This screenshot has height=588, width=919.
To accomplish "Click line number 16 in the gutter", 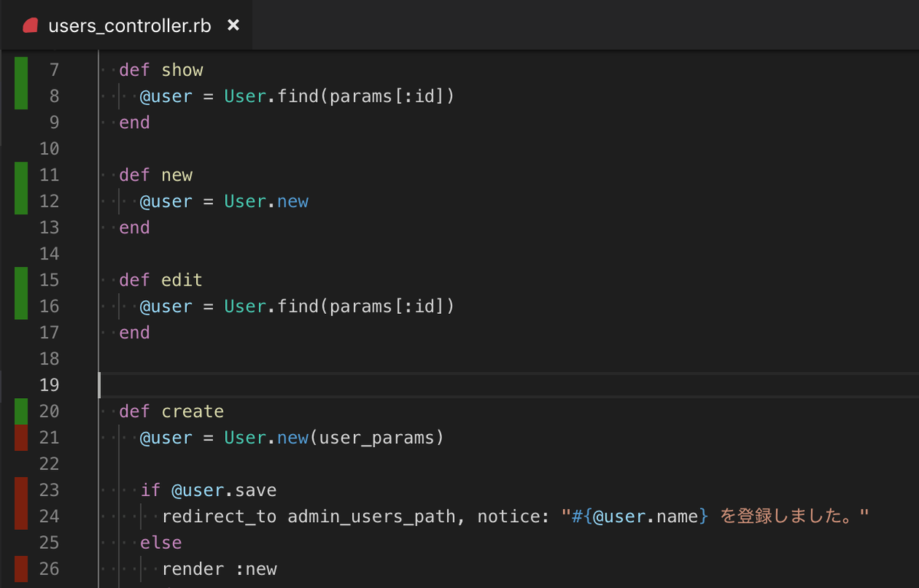I will 49,306.
